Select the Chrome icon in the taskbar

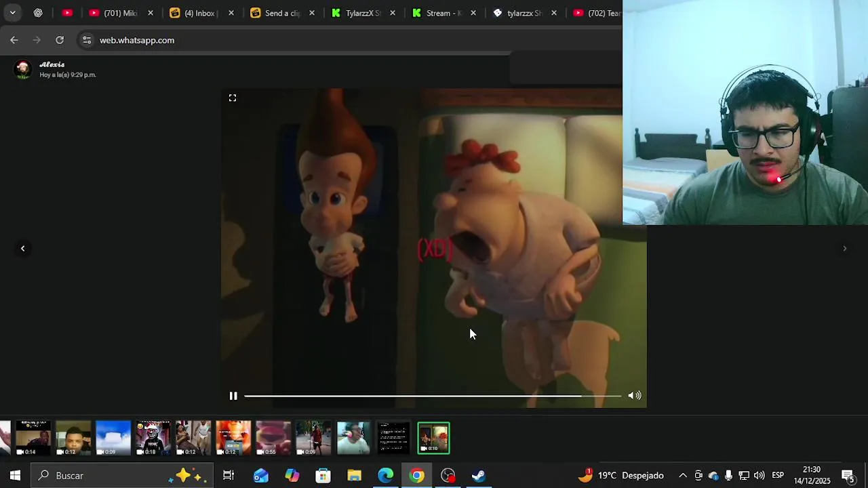click(x=417, y=476)
